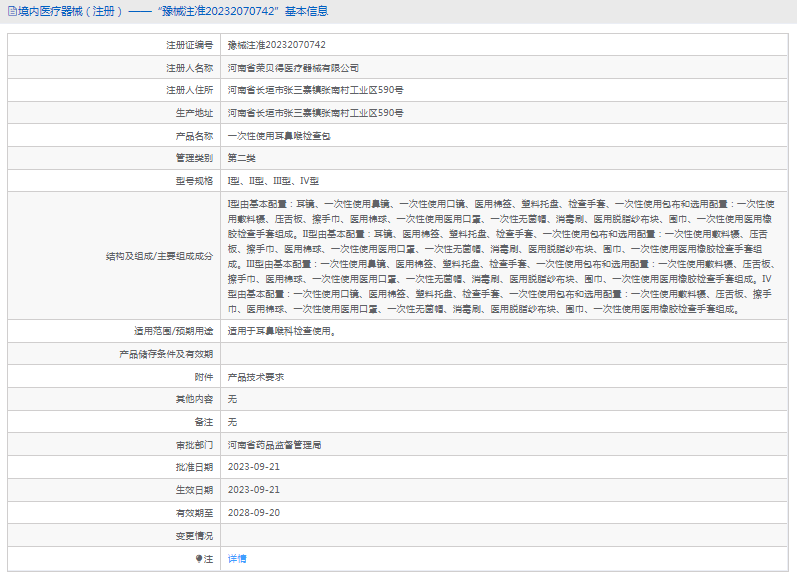Image resolution: width=797 pixels, height=579 pixels.
Task: Select the 无 value in 备注 row
Action: [x=232, y=422]
